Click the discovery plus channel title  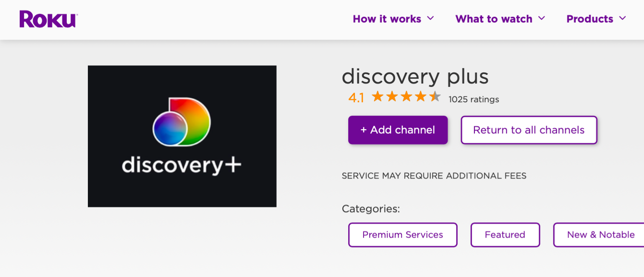(415, 76)
